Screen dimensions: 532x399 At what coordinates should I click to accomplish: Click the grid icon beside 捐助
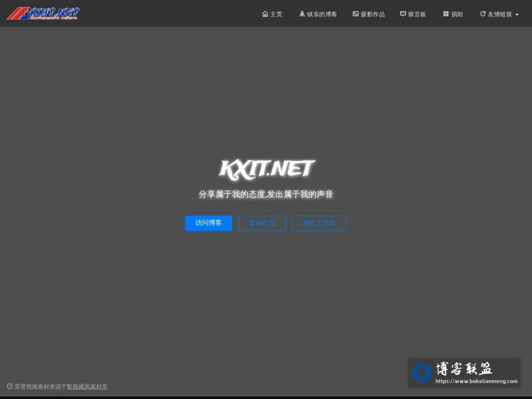pyautogui.click(x=446, y=14)
